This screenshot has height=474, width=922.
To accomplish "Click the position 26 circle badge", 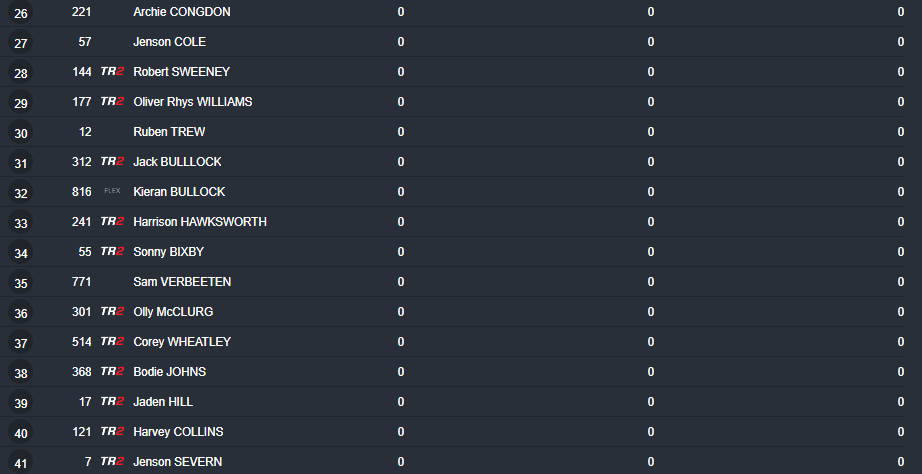I will [x=21, y=13].
